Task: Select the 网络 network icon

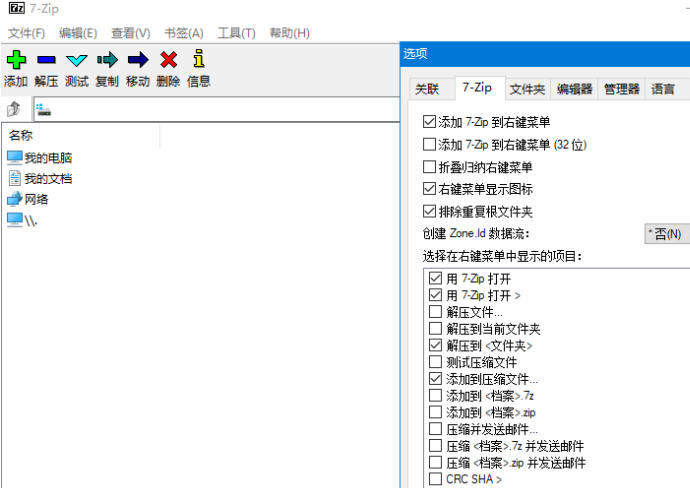Action: point(15,199)
